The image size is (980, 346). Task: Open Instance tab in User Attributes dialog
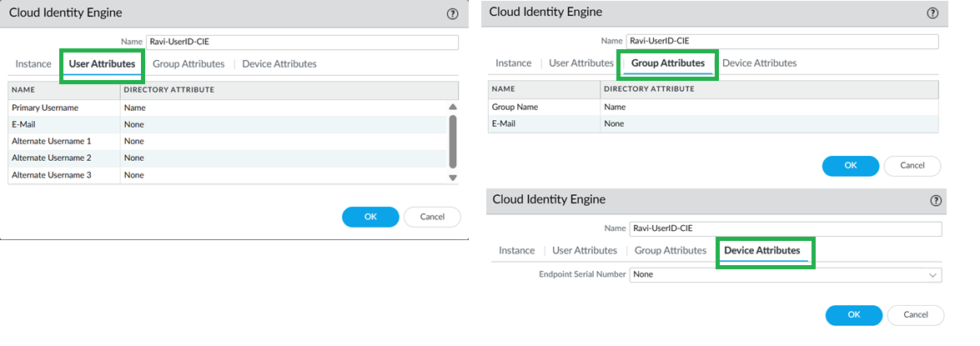point(33,64)
